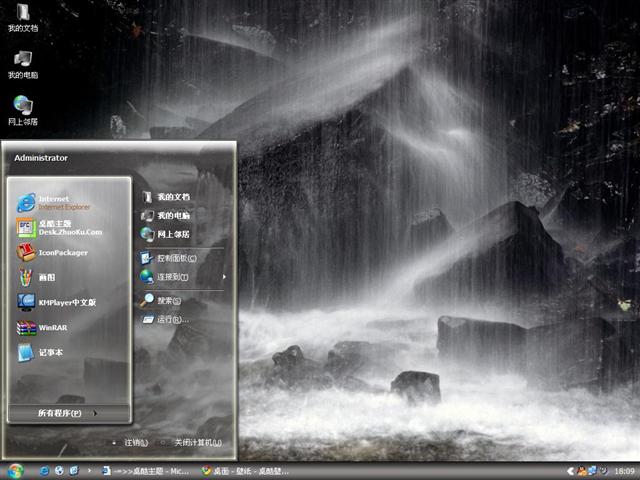Open 桌酷主题 Desk.ZhuoKu.Com shortcut
Screen dimensions: 640x480
point(68,228)
